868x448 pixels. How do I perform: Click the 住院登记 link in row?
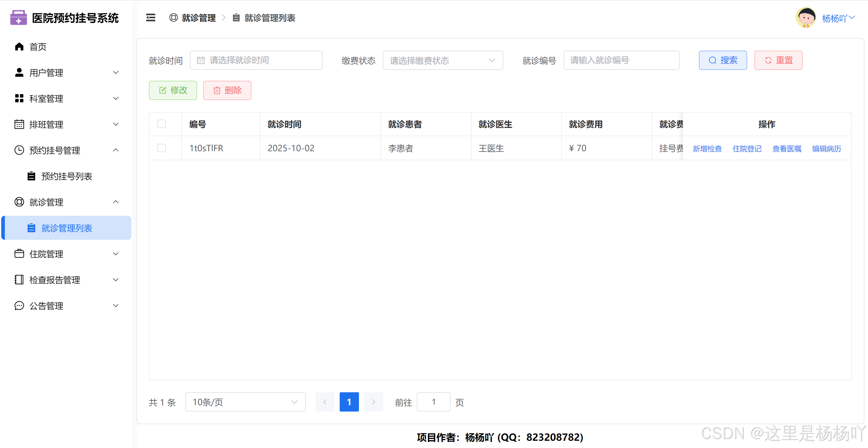pyautogui.click(x=747, y=149)
